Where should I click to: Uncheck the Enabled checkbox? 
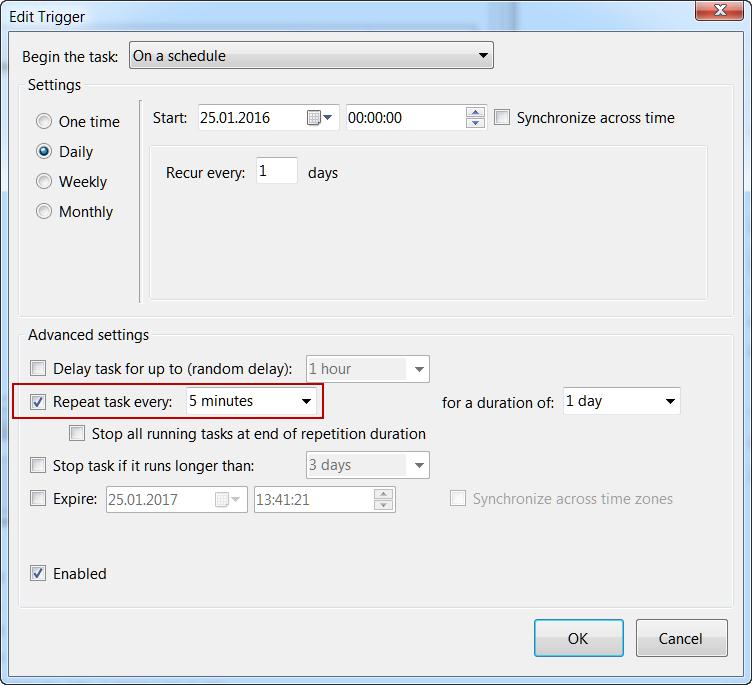[x=38, y=573]
